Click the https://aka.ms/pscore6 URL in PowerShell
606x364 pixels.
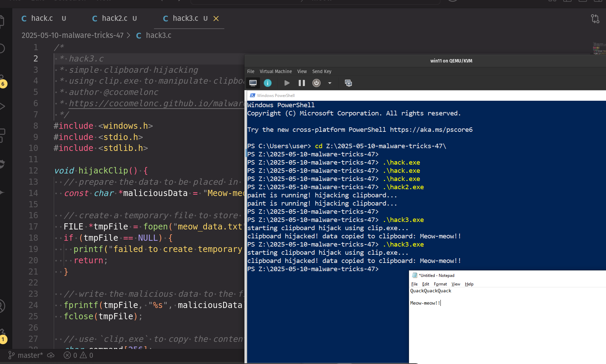click(431, 130)
